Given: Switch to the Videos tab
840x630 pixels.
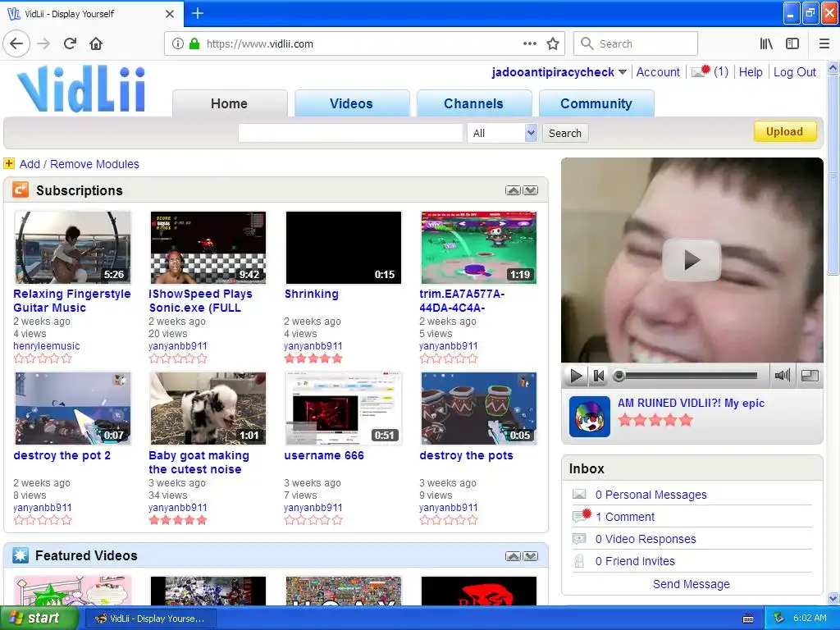Looking at the screenshot, I should (x=351, y=103).
